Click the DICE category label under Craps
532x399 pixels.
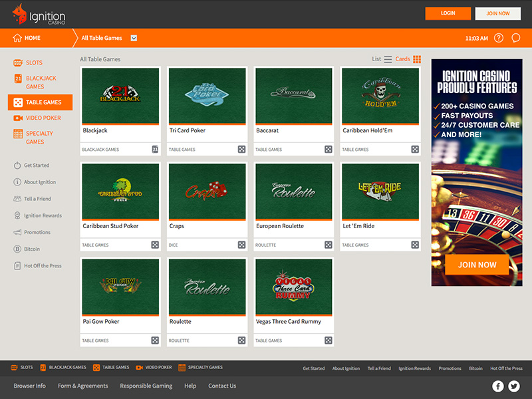[x=173, y=245]
